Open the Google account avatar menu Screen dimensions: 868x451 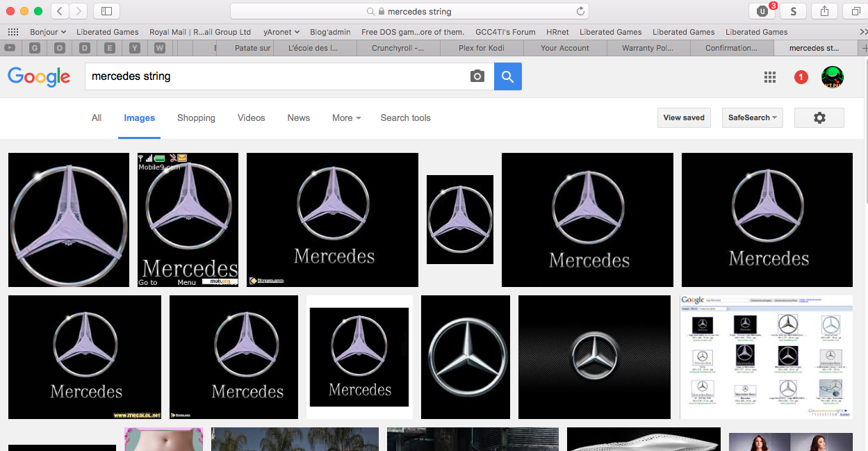[x=832, y=77]
